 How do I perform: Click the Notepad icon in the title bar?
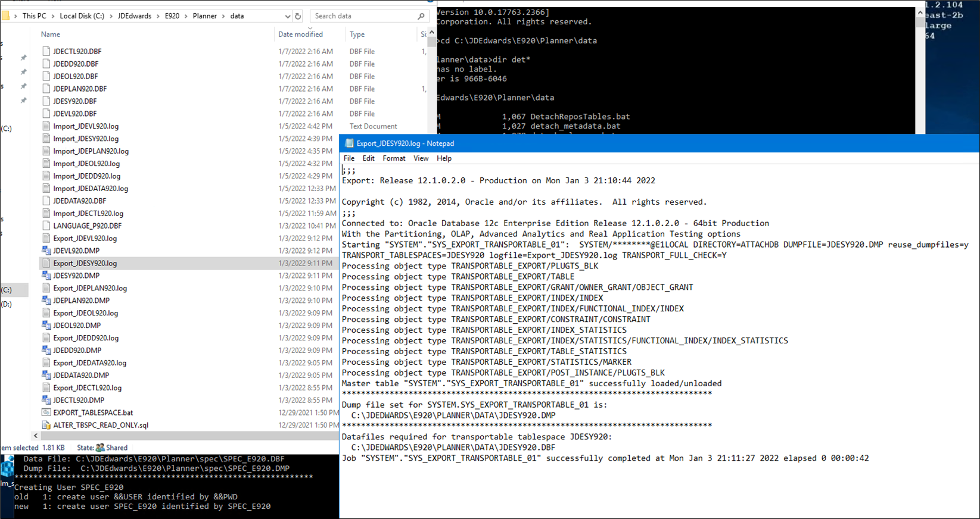click(348, 143)
